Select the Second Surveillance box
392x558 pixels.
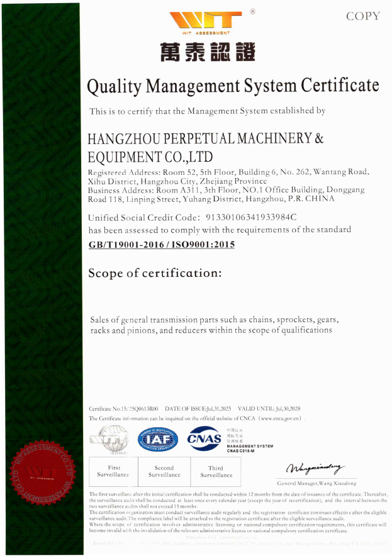point(164,472)
